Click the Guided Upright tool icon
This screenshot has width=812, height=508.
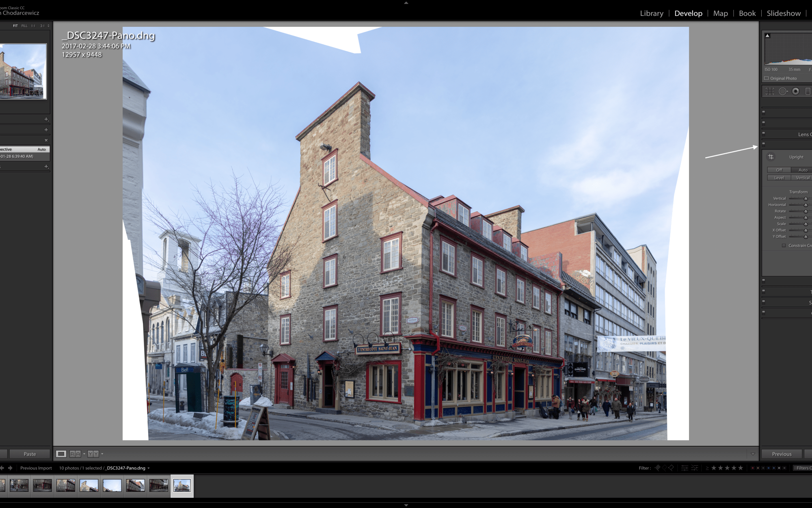pos(771,157)
